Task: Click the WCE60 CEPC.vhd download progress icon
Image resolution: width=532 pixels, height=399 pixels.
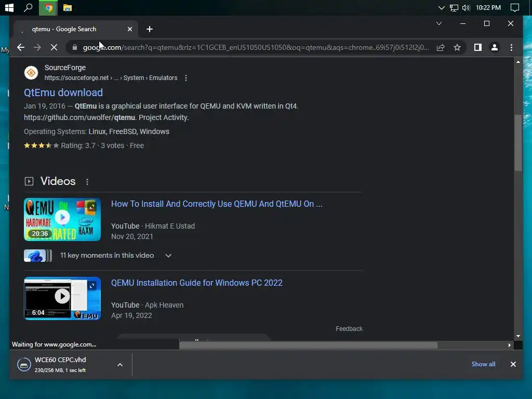Action: pos(24,365)
